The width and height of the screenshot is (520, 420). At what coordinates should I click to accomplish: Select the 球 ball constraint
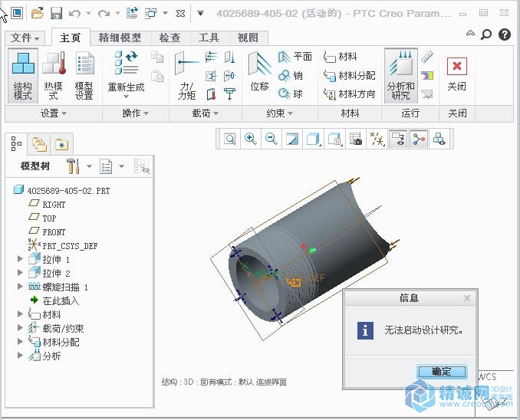[291, 94]
